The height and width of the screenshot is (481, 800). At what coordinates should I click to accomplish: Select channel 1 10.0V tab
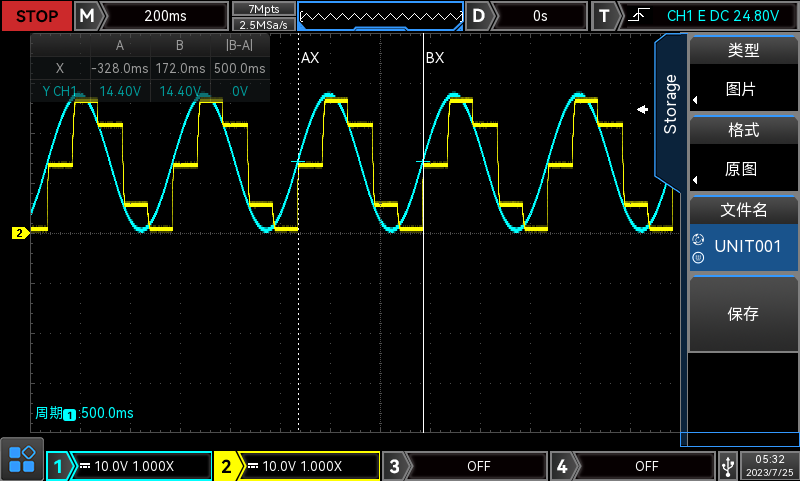pos(132,466)
